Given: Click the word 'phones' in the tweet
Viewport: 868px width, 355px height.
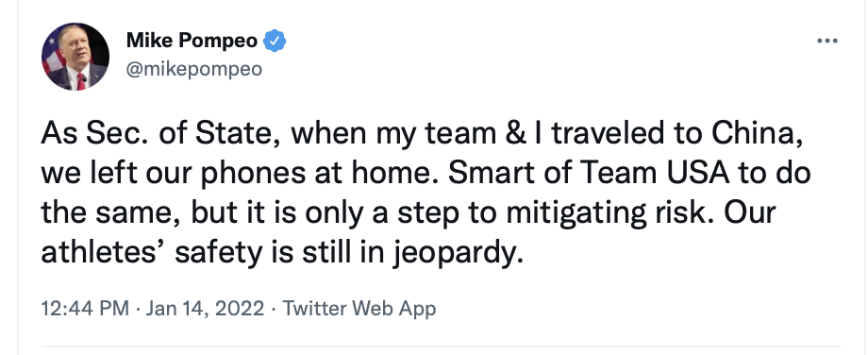Looking at the screenshot, I should pos(253,175).
